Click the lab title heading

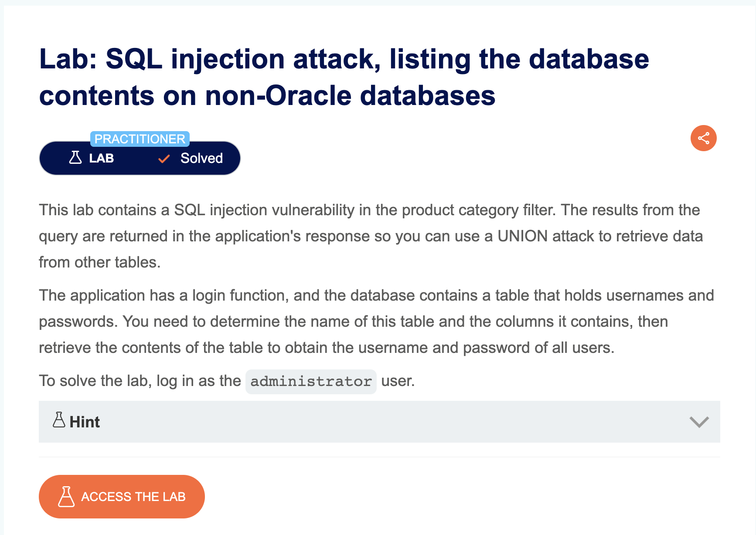coord(344,77)
